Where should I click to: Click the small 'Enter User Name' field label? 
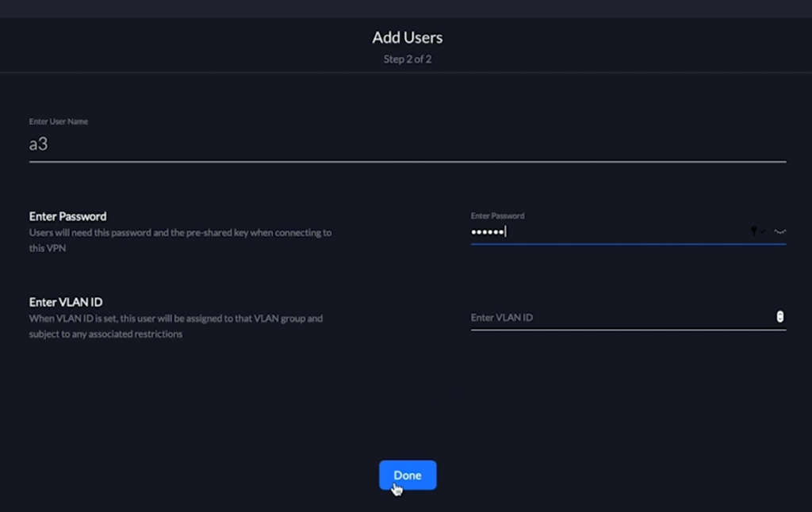click(59, 121)
